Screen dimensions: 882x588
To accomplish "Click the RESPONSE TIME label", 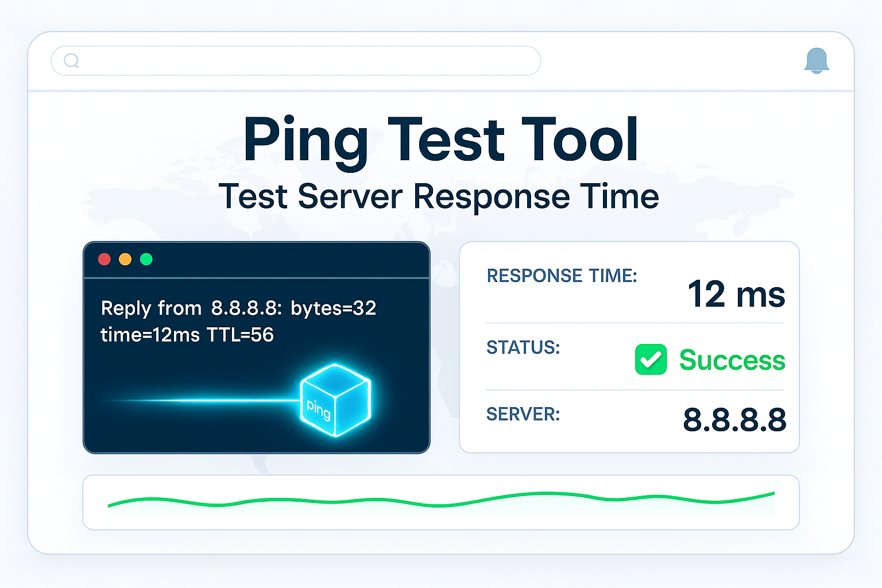I will (x=562, y=276).
